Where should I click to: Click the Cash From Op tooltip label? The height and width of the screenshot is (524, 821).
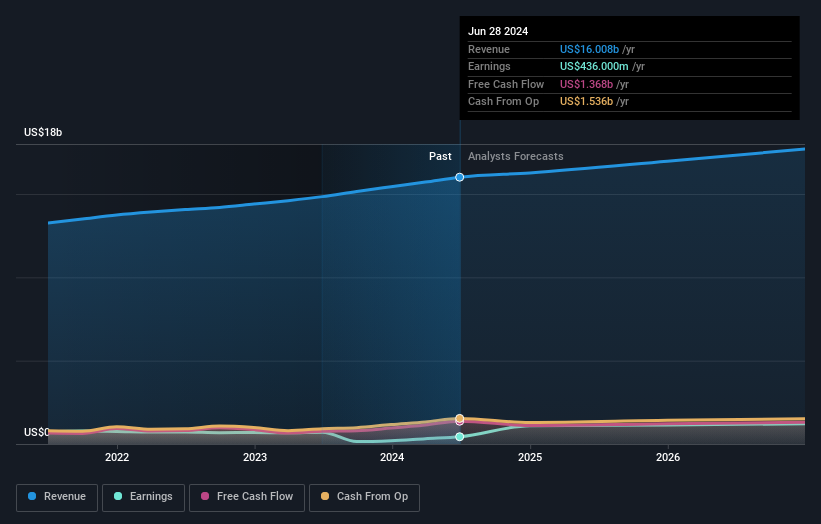(503, 102)
